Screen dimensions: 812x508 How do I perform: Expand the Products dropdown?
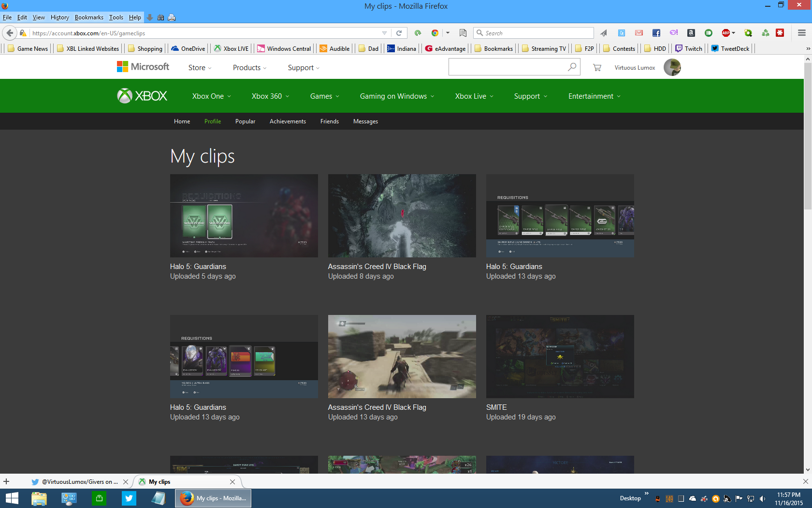(x=249, y=68)
